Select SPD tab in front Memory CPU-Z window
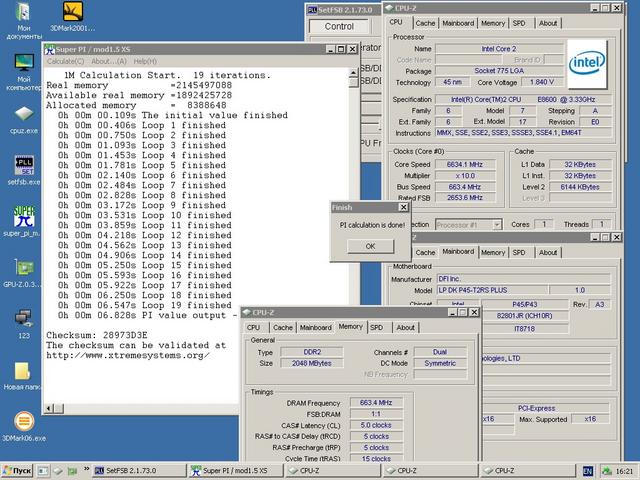640x480 pixels. click(376, 327)
